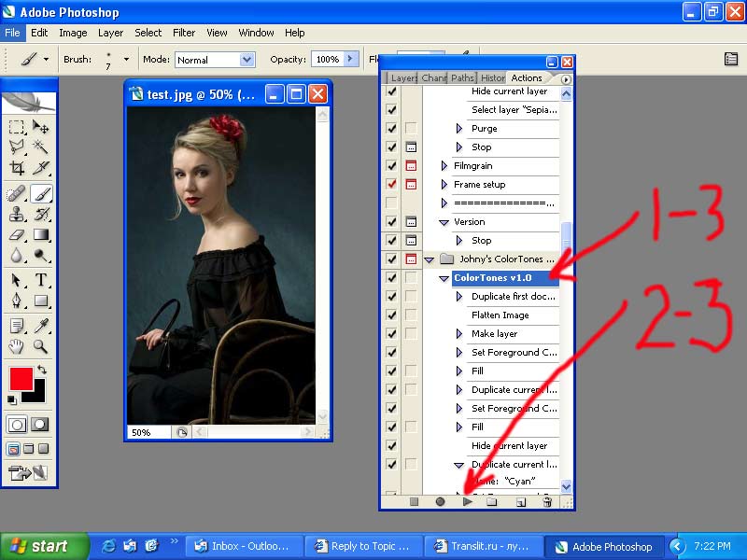Swap foreground and background colors
Image resolution: width=747 pixels, height=560 pixels.
pyautogui.click(x=42, y=369)
